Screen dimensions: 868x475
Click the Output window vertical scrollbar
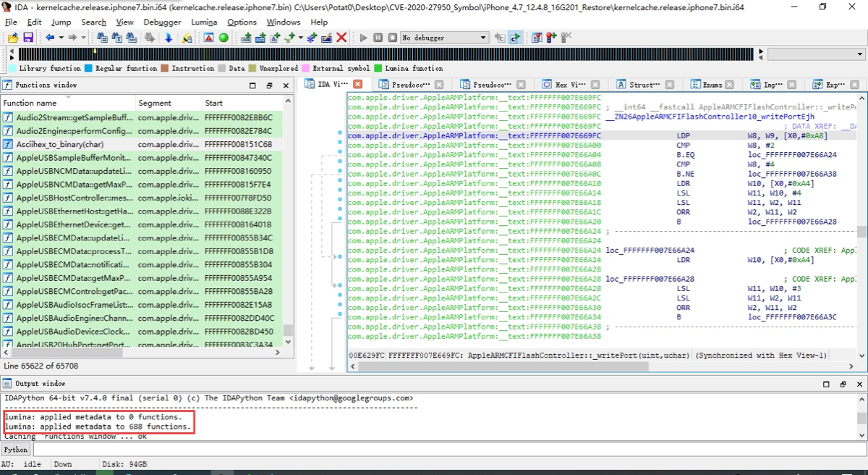click(861, 417)
